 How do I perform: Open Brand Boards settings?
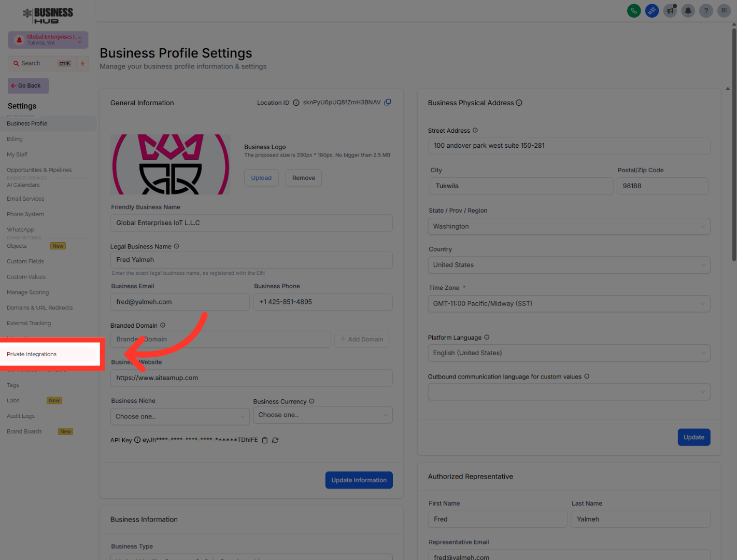24,431
